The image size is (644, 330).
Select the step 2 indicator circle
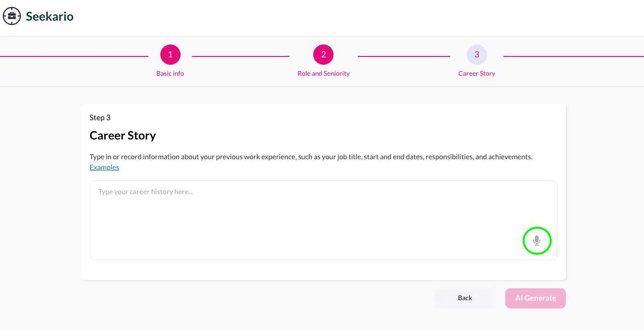323,55
